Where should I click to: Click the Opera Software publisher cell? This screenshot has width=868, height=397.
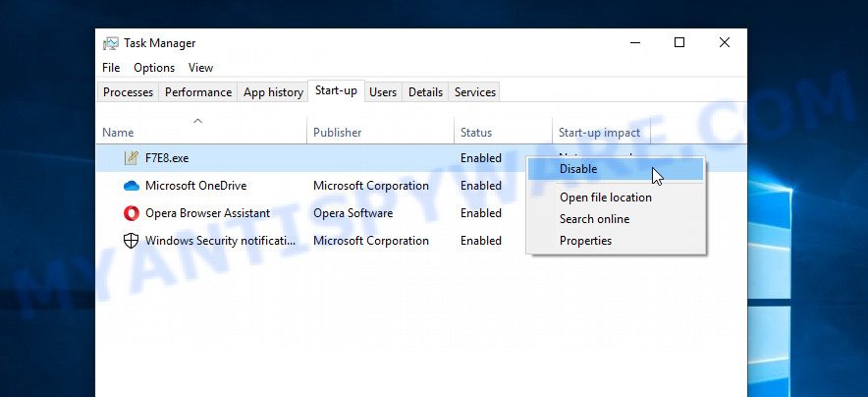353,213
